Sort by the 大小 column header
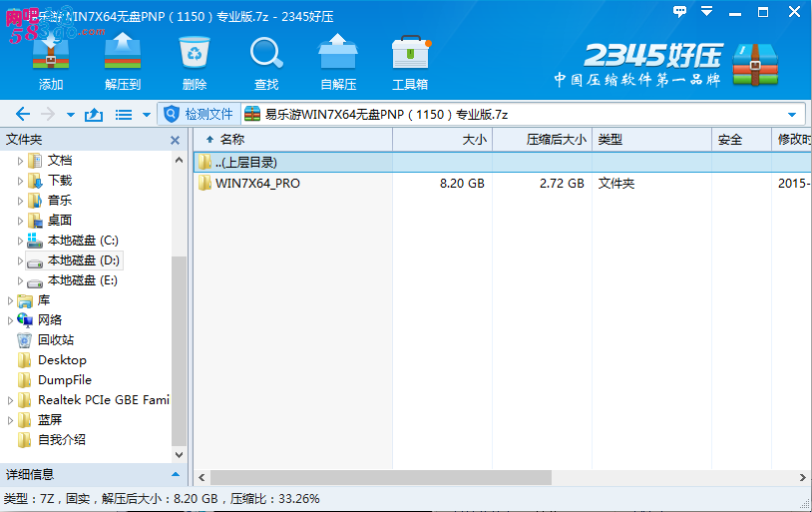This screenshot has width=812, height=512. pos(442,140)
